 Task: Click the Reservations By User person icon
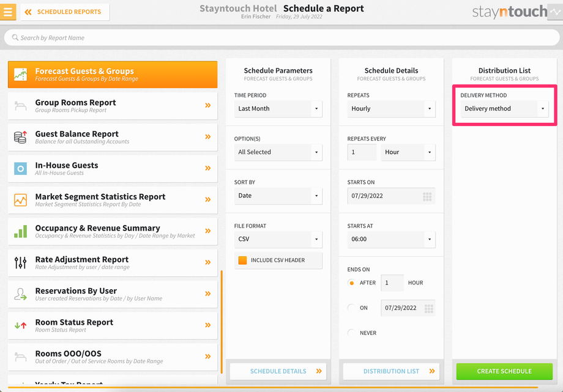[x=20, y=294]
